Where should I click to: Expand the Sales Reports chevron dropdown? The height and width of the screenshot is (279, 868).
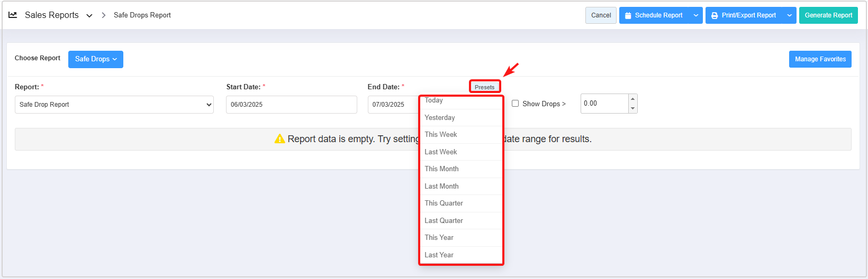click(89, 15)
